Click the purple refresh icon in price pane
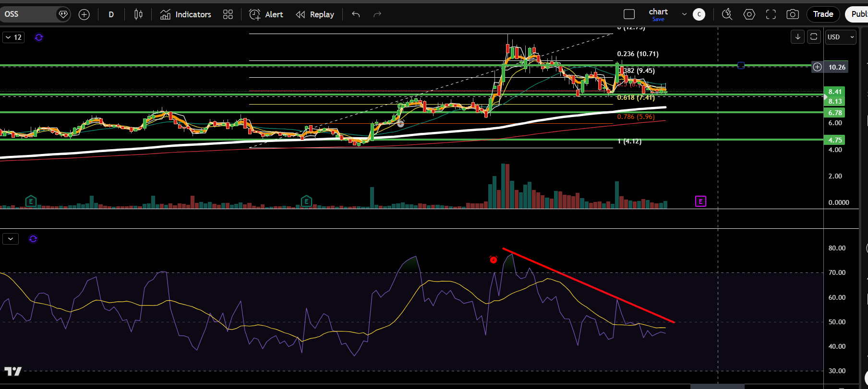 coord(39,37)
